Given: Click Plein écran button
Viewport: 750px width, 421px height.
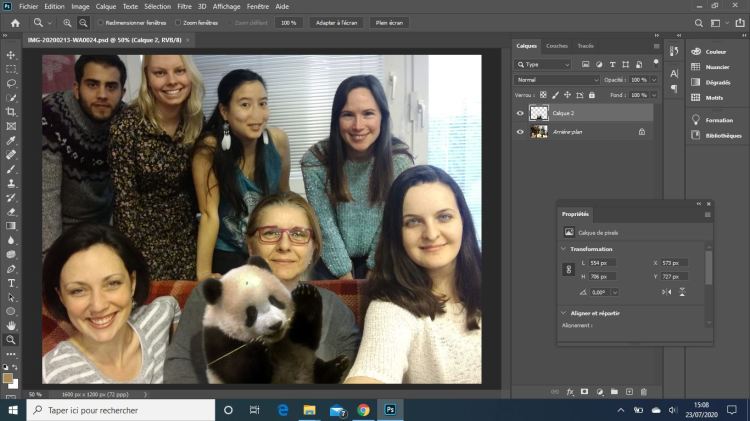Looking at the screenshot, I should tap(389, 23).
